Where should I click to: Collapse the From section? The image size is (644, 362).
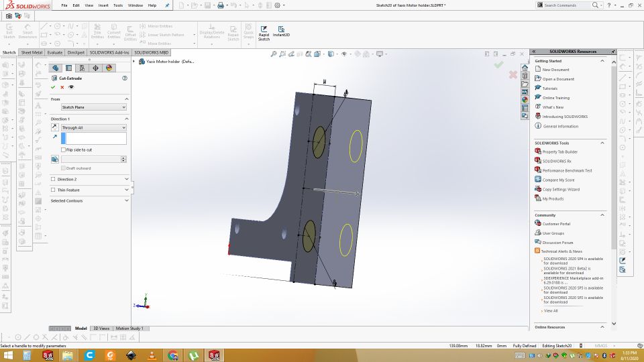point(127,99)
